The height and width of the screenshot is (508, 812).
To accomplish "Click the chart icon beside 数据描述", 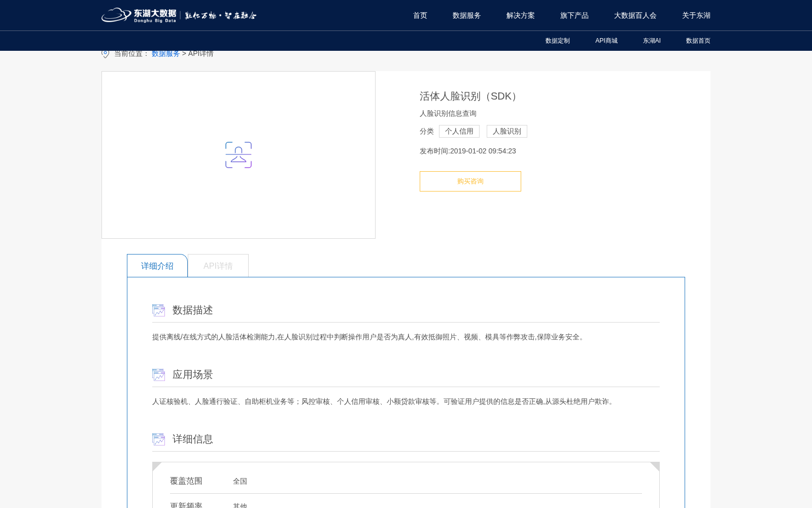I will [x=158, y=310].
